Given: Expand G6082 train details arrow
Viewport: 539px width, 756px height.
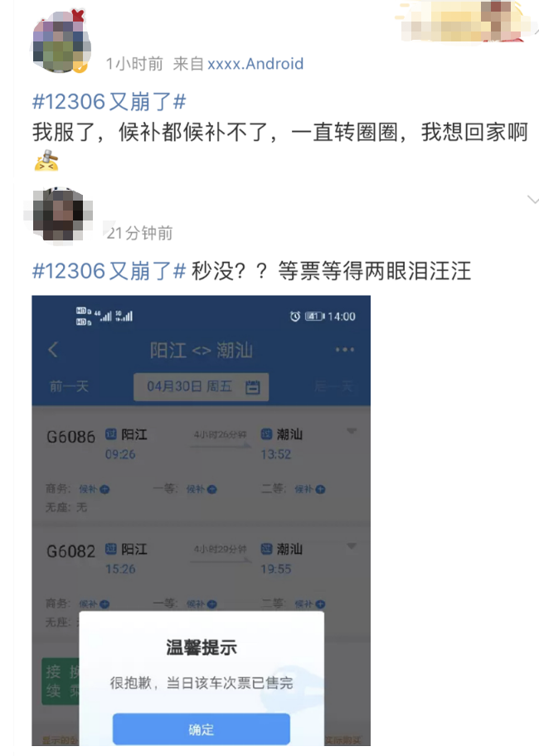Looking at the screenshot, I should point(352,545).
